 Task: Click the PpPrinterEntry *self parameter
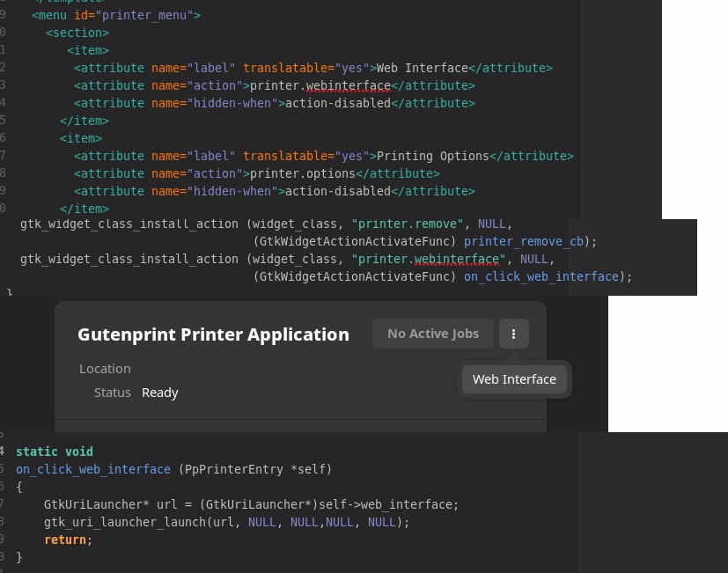(x=255, y=469)
